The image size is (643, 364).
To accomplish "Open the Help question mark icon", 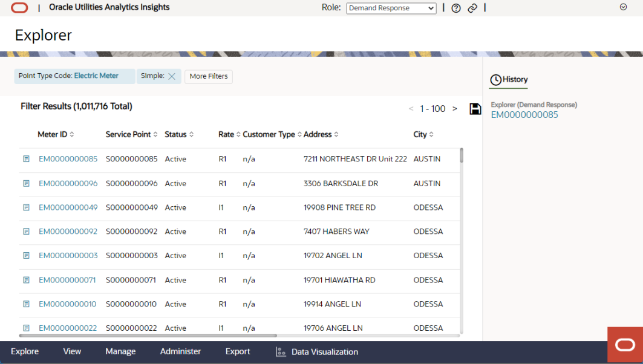I will (x=456, y=8).
